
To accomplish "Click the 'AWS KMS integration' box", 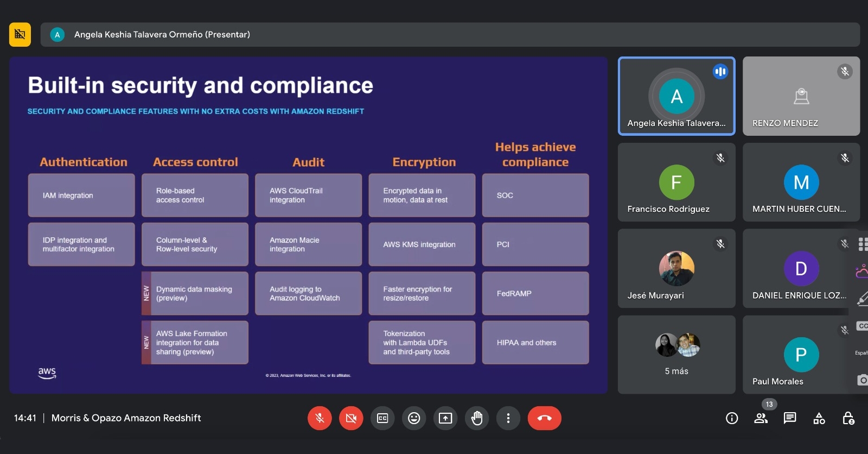I will point(422,244).
